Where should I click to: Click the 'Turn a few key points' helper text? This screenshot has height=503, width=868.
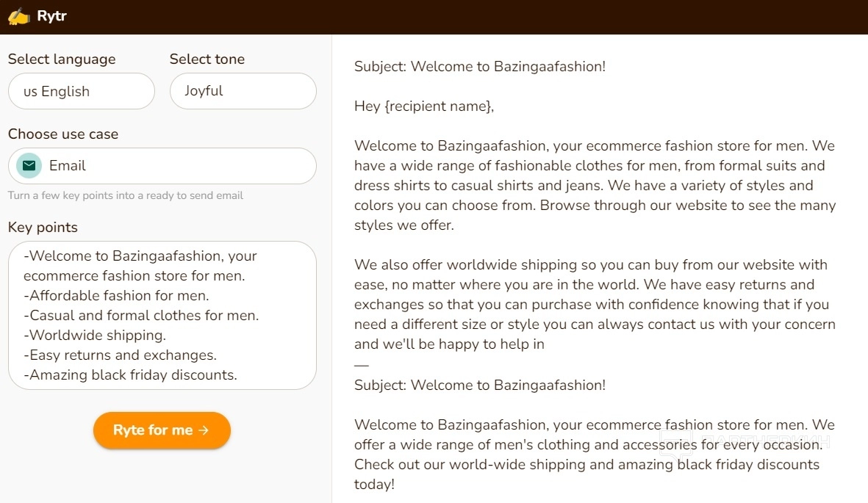pos(126,195)
